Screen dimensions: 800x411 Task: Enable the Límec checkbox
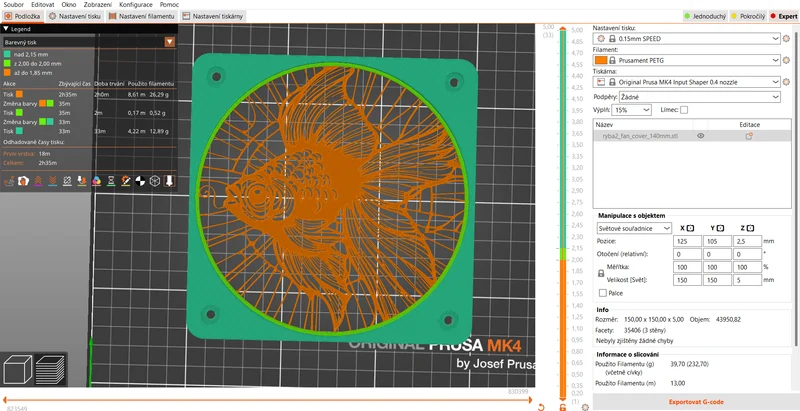click(684, 110)
